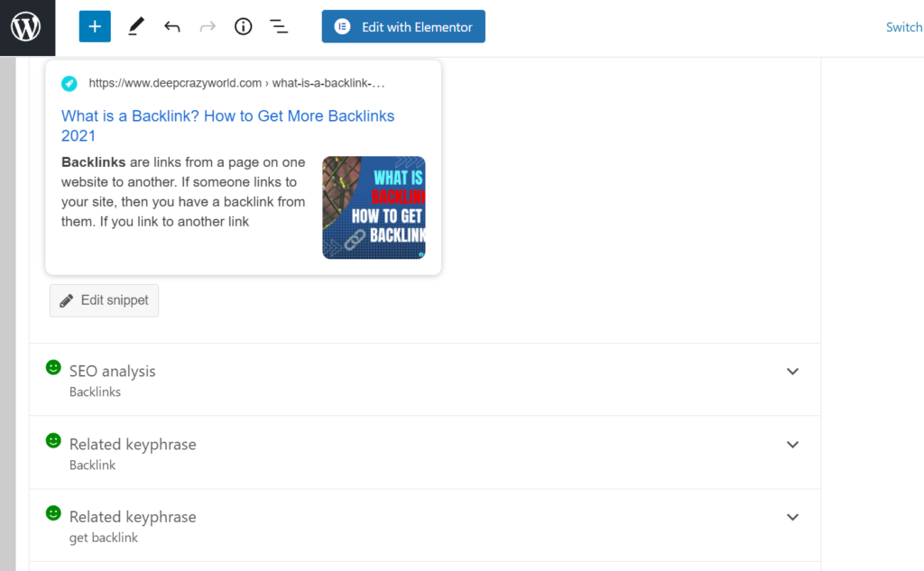
Task: Click the site favicon in snippet preview
Action: click(69, 84)
